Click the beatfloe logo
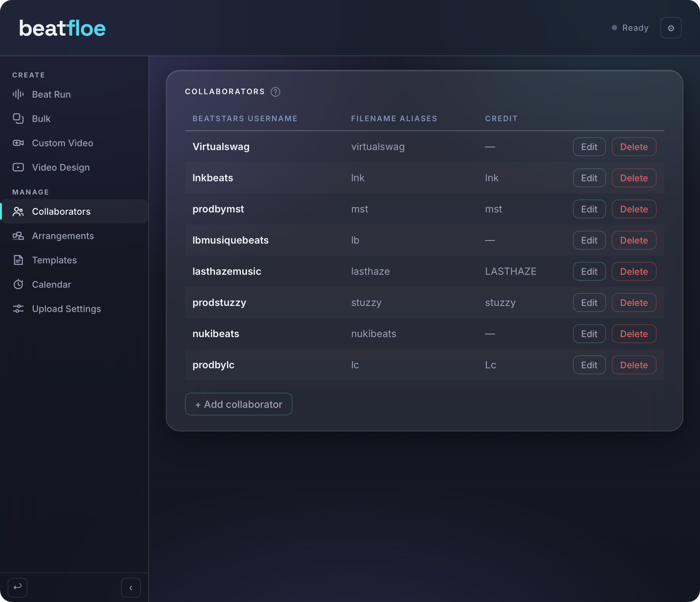Viewport: 700px width, 602px height. 62,28
